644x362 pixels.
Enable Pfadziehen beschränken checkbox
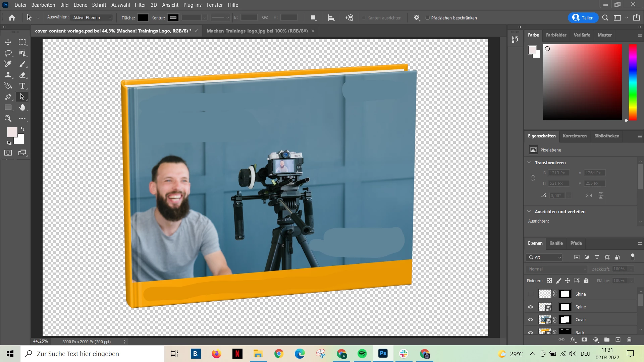[x=427, y=18]
